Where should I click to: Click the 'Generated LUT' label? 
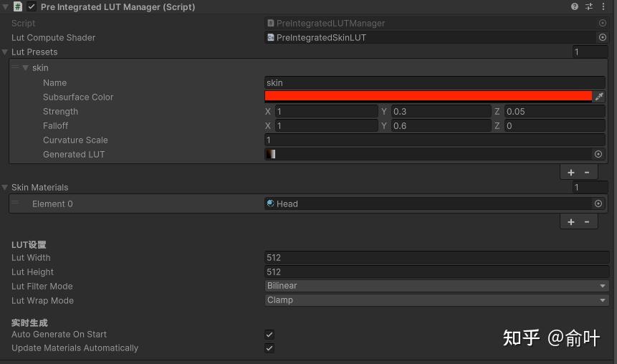pos(74,154)
